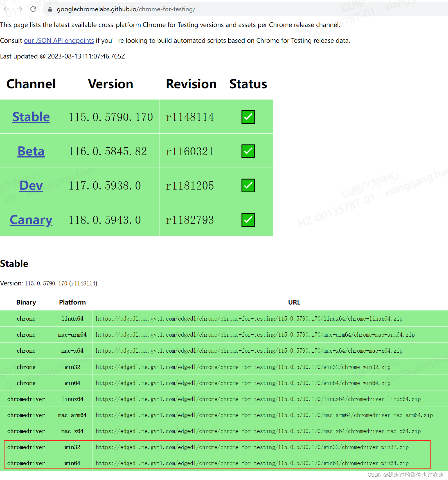Click the chrome mac-arm64 download URL
This screenshot has height=480, width=448.
[255, 335]
